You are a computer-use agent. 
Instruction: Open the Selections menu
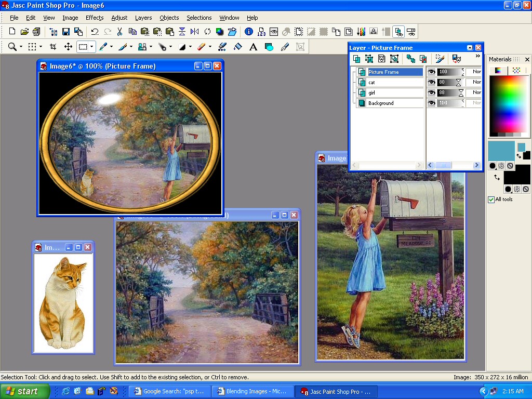(x=199, y=18)
